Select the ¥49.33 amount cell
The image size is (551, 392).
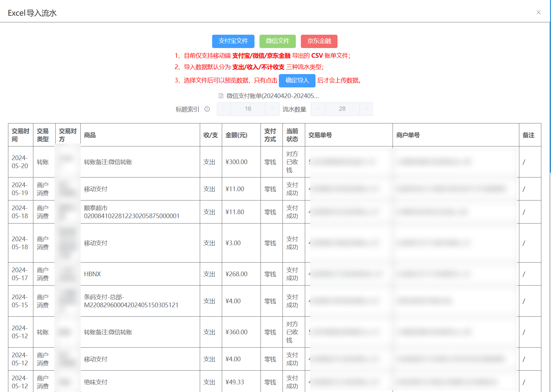pos(241,382)
